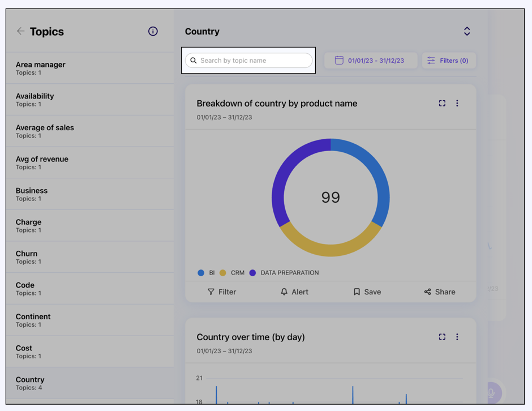Expand Breakdown of country chart to fullscreen

[x=442, y=103]
